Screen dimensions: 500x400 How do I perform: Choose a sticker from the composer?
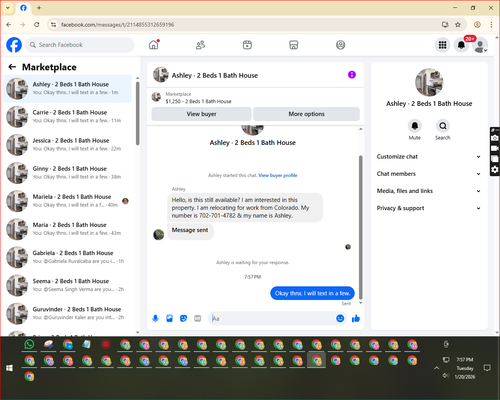click(183, 318)
